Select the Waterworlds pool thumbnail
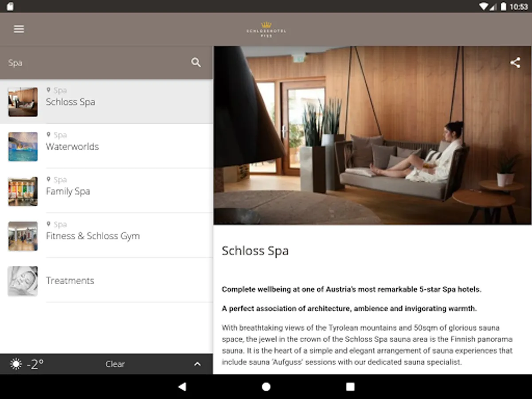The height and width of the screenshot is (399, 532). click(x=23, y=147)
